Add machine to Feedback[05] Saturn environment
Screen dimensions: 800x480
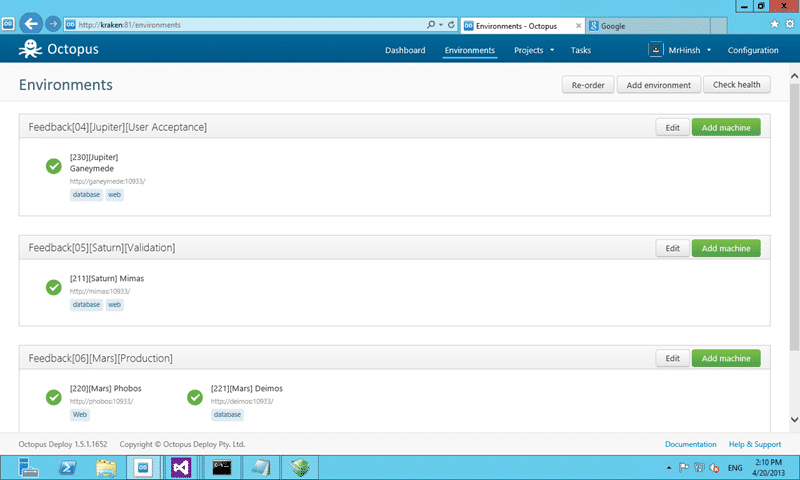pos(726,248)
